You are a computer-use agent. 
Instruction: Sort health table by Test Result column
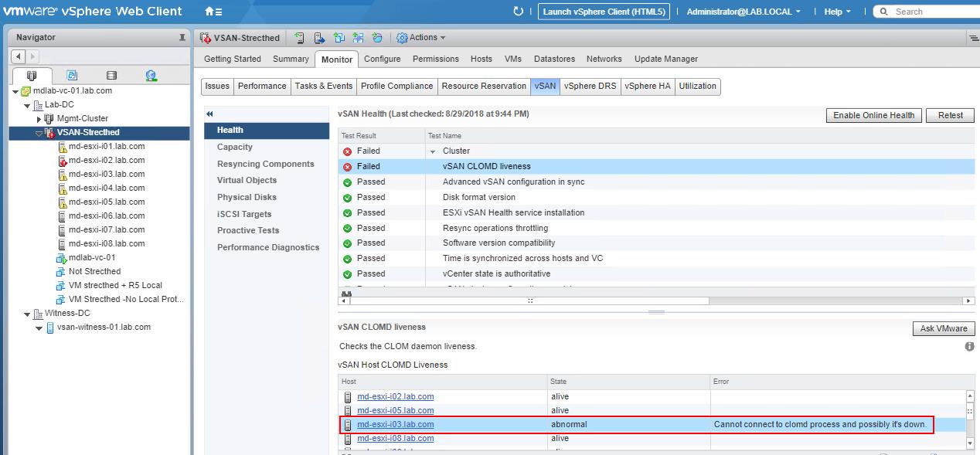381,136
